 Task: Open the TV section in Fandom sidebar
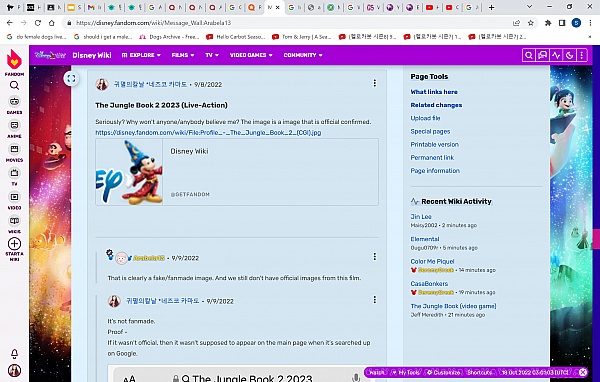(14, 173)
